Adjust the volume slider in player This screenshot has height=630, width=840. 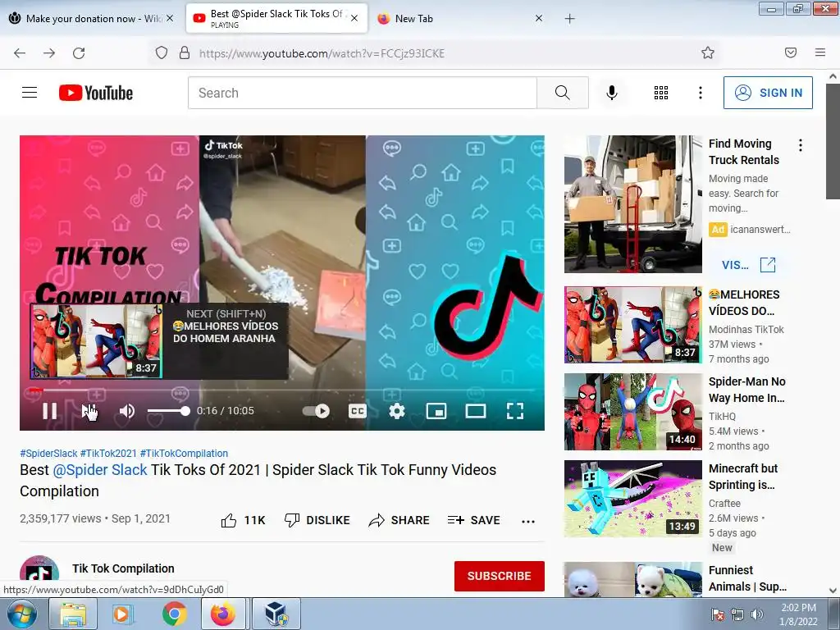168,411
